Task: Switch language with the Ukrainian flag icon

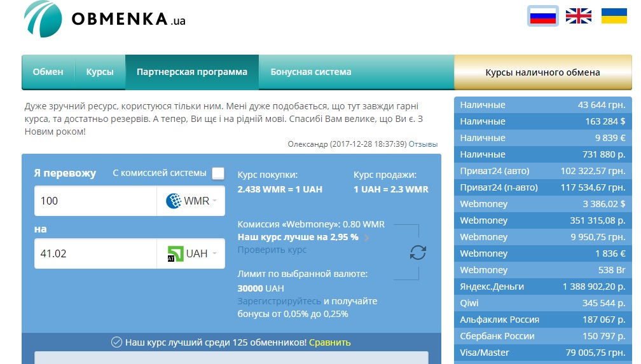Action: point(614,16)
